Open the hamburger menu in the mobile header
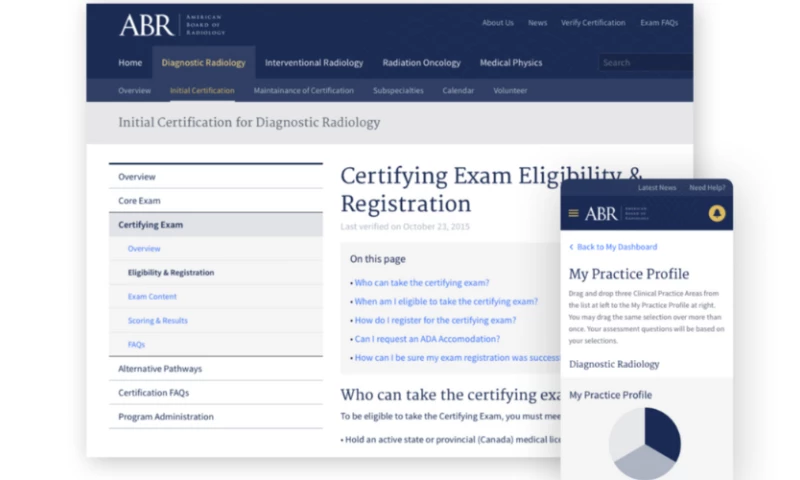800x480 pixels. coord(573,214)
